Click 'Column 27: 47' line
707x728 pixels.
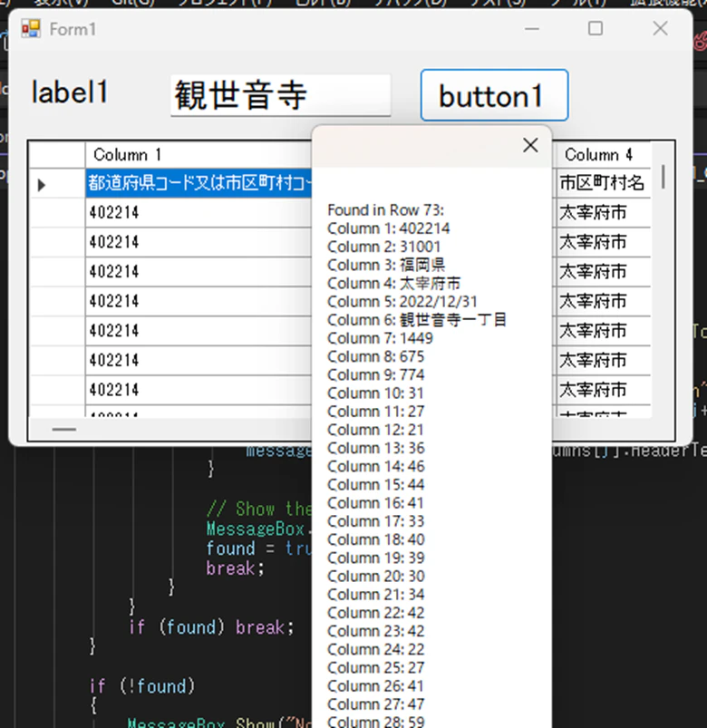click(x=376, y=704)
